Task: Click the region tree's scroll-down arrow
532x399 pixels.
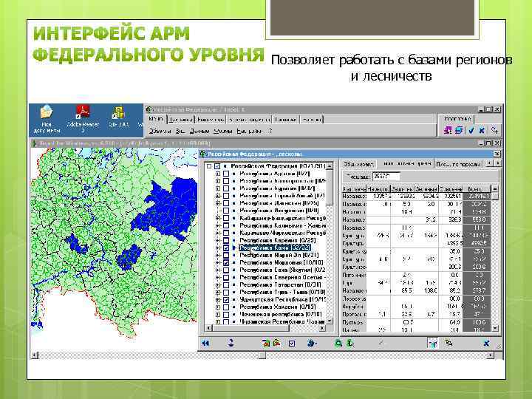Action: (330, 321)
